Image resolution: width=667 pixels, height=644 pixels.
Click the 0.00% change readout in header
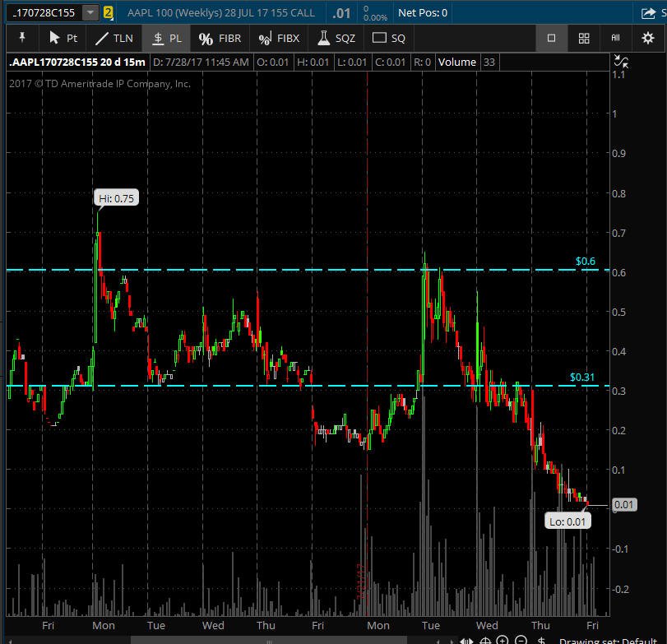(375, 17)
